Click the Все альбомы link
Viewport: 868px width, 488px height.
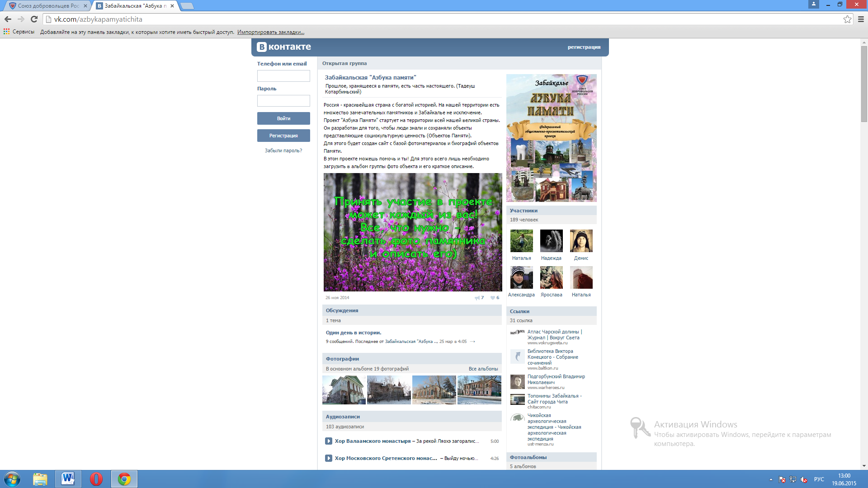click(x=483, y=369)
